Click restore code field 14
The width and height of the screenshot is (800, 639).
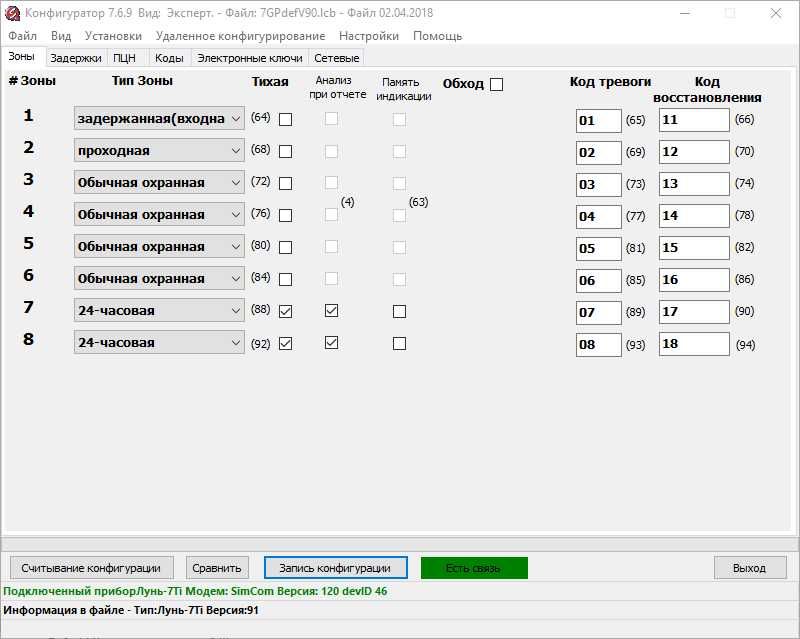pos(694,216)
